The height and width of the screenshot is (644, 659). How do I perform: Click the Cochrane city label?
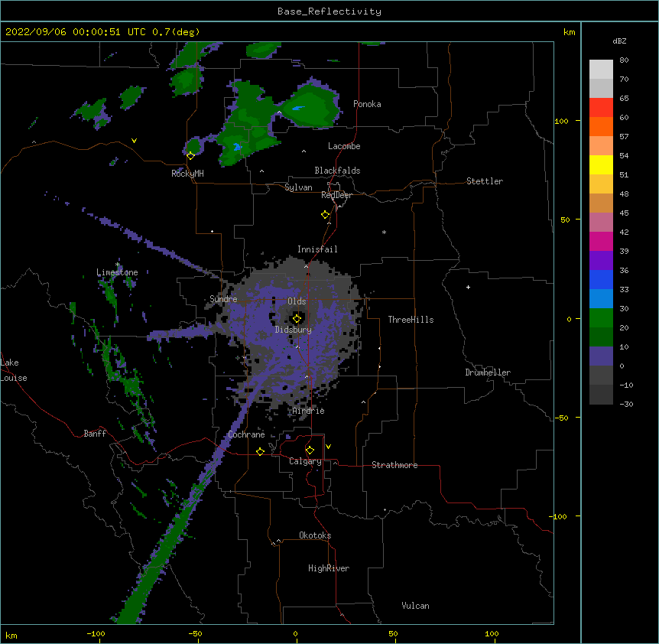click(x=246, y=434)
